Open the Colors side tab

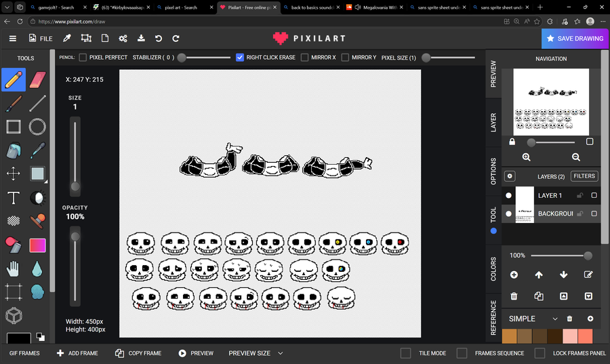(x=493, y=269)
